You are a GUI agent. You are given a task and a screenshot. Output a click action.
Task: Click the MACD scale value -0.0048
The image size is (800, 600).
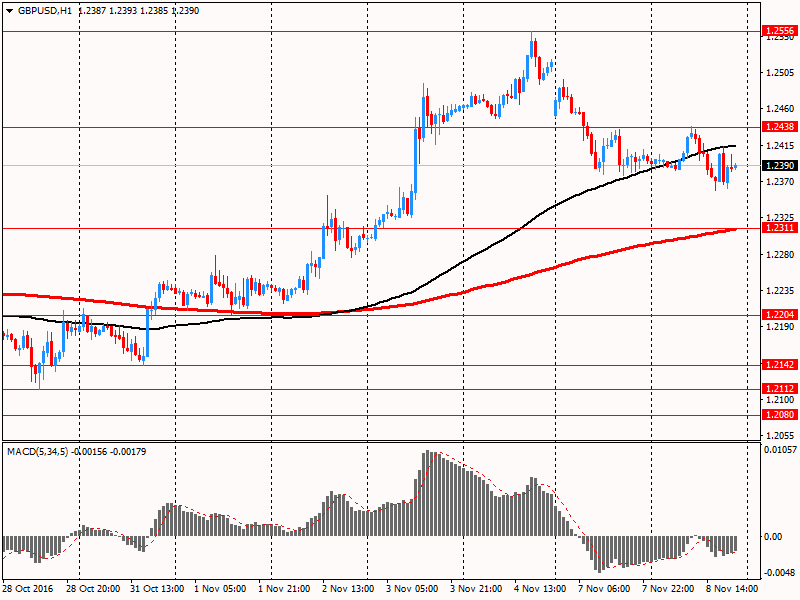780,572
